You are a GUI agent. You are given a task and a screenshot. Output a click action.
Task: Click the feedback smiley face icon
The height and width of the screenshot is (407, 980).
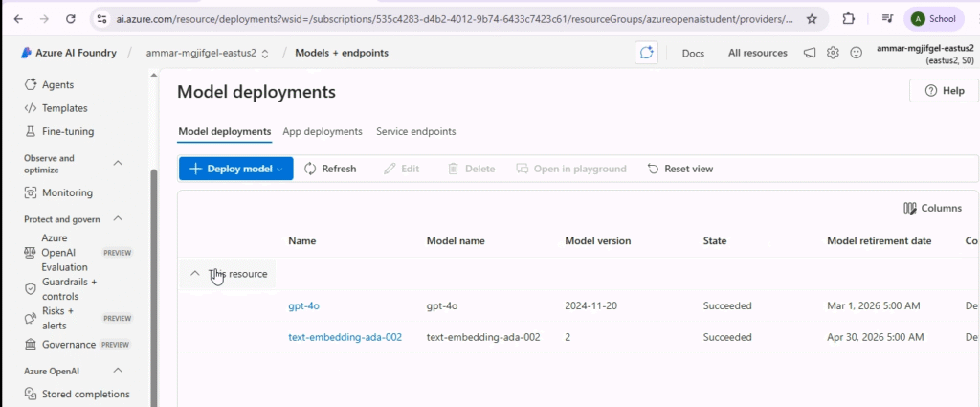[857, 53]
